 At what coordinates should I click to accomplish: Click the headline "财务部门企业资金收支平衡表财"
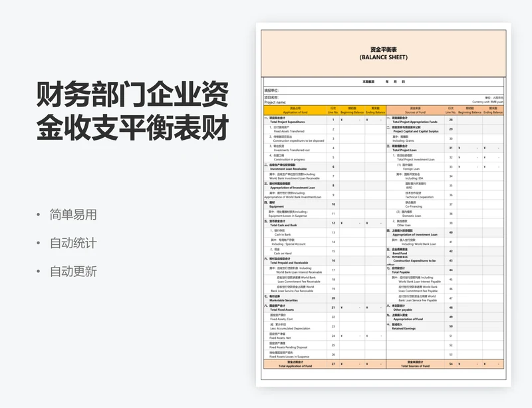132,110
